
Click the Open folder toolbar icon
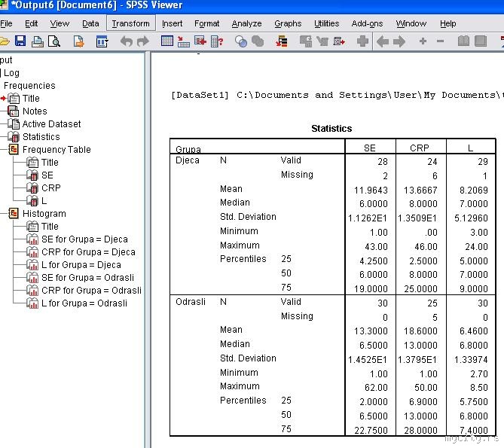(5, 41)
